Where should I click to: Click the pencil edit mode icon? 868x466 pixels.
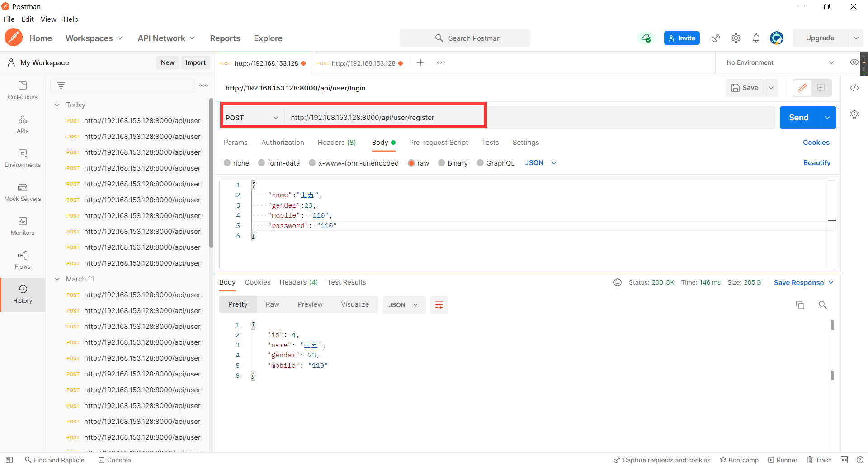coord(802,88)
